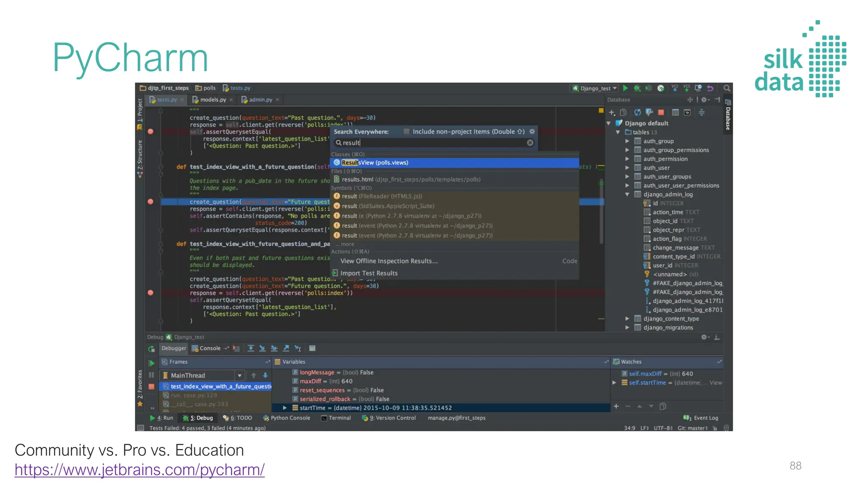Collapse django_admin_log table node
This screenshot has width=868, height=488.
[x=627, y=194]
